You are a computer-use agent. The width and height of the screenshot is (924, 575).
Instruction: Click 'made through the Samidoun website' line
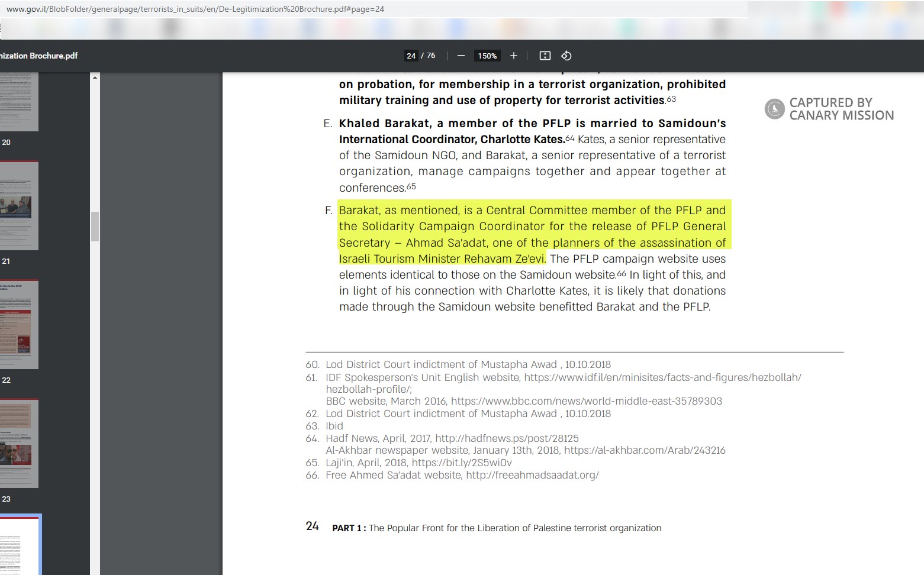point(524,307)
